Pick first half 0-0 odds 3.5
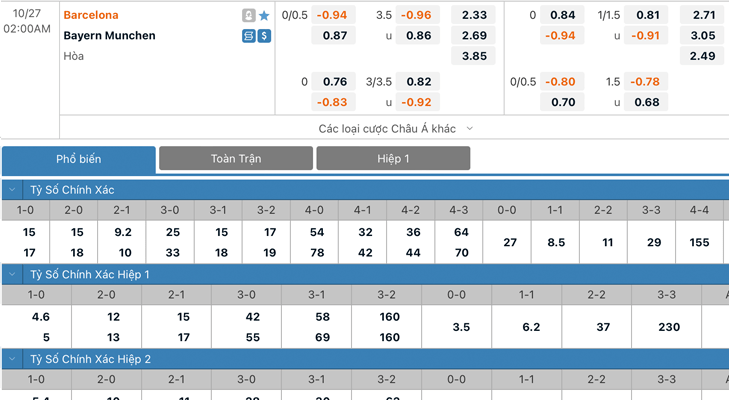Viewport: 729px width, 400px height. (x=461, y=327)
